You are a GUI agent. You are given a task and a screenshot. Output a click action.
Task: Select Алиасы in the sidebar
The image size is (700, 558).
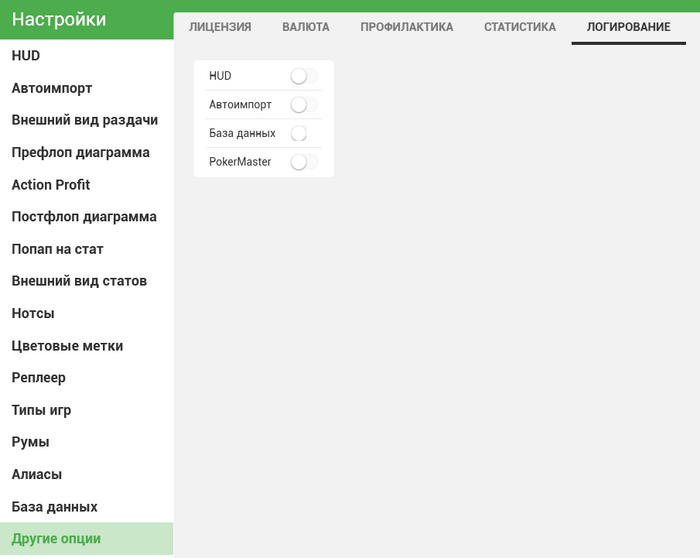point(87,475)
